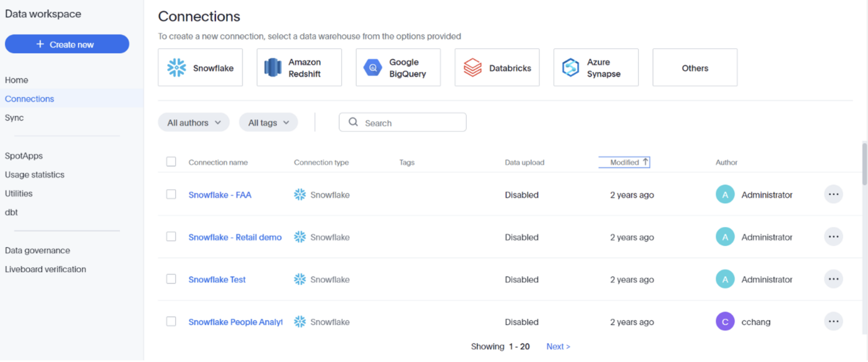Expand the All tags filter
The width and height of the screenshot is (868, 362).
click(x=268, y=122)
